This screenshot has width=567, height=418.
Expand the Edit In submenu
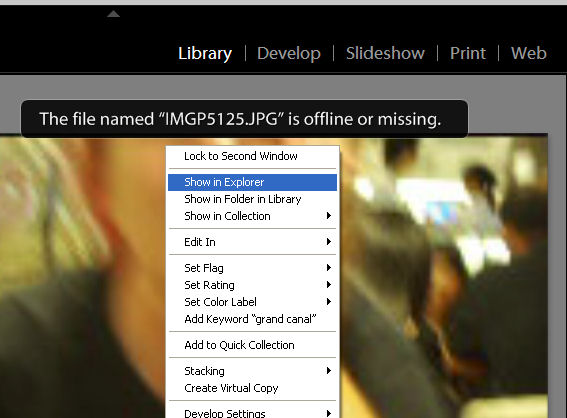point(252,242)
